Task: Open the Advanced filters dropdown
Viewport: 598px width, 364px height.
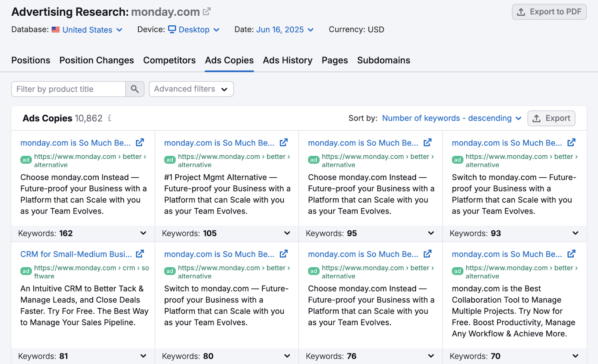Action: 191,89
